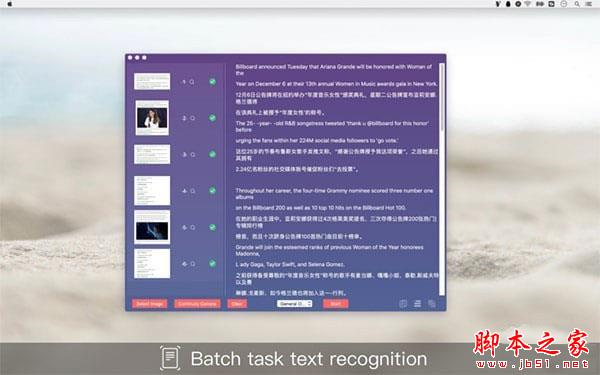Click the magnifier icon beside item 2

pyautogui.click(x=192, y=118)
